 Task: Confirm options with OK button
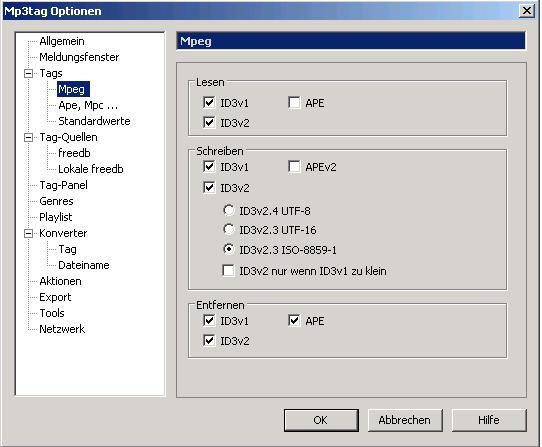click(x=321, y=420)
